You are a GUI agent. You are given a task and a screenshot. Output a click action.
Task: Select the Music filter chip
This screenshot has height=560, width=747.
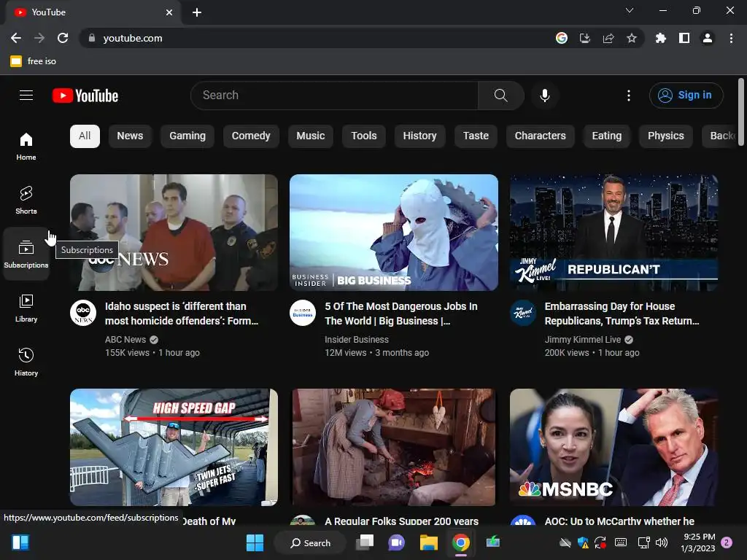pyautogui.click(x=311, y=136)
